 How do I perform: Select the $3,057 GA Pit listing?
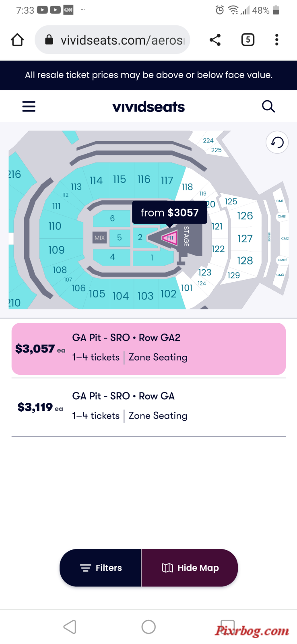click(148, 349)
